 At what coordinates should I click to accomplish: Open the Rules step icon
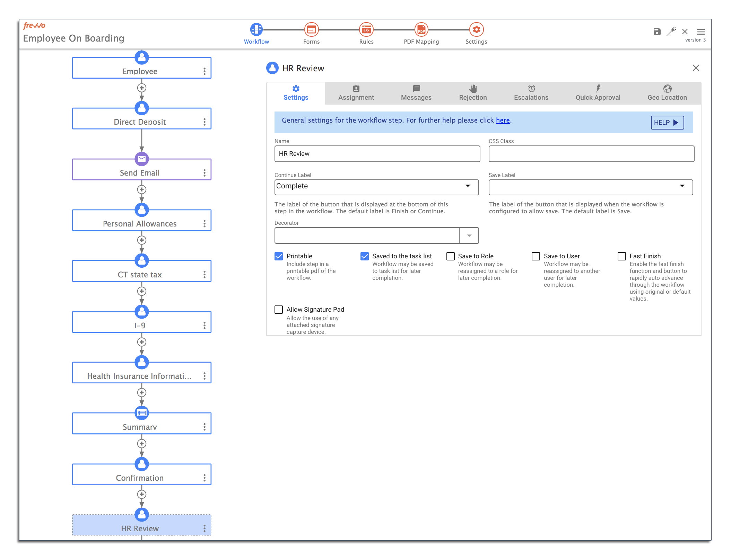click(366, 30)
